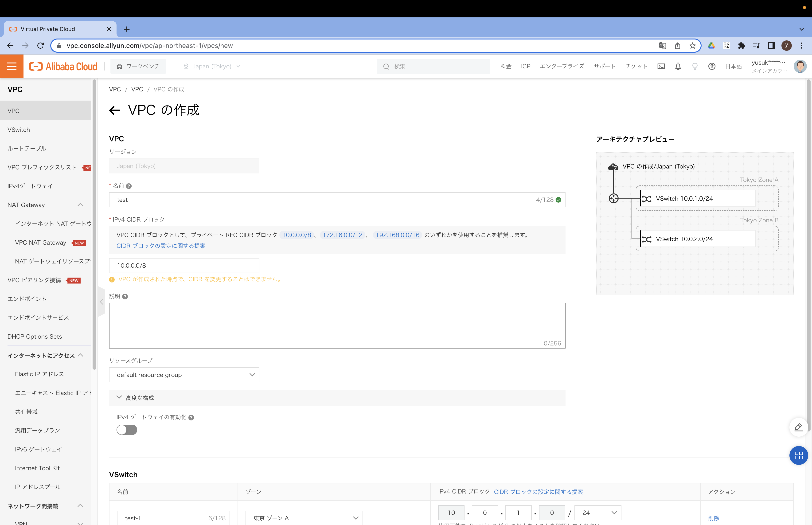
Task: Enable the IPv4 ゲートウェイ toggle
Action: pyautogui.click(x=127, y=430)
